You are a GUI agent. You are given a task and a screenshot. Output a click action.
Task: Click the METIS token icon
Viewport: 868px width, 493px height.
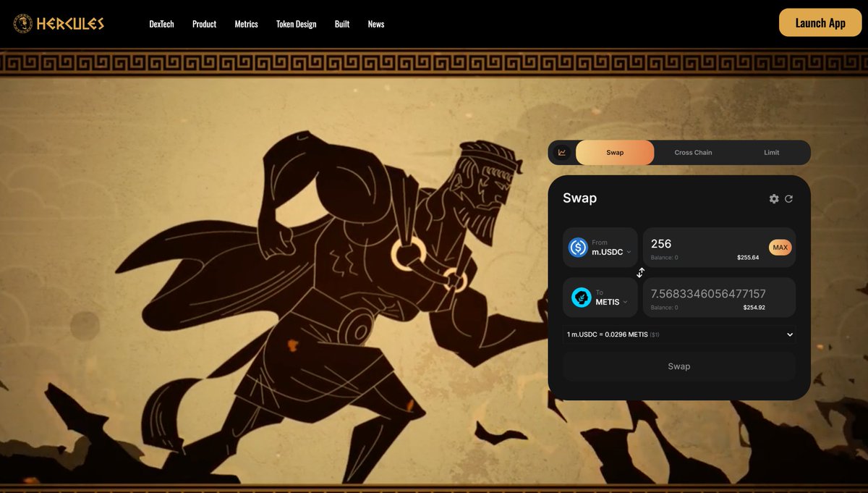coord(581,298)
